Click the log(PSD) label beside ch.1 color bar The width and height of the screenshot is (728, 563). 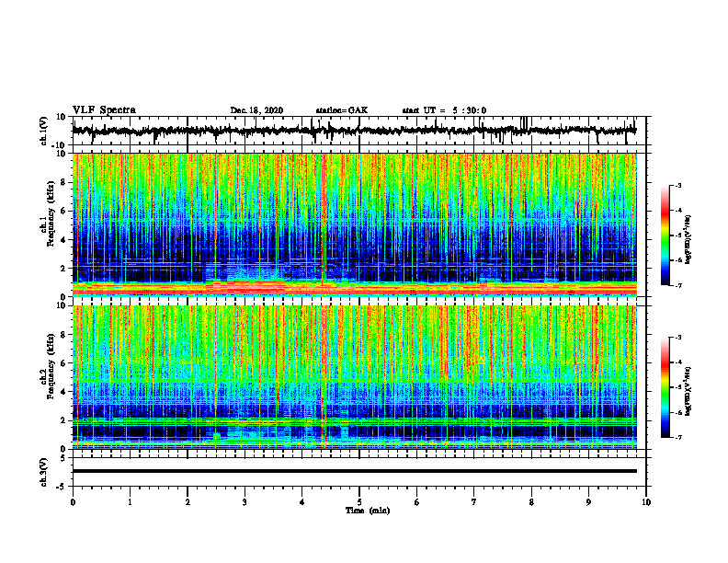pyautogui.click(x=688, y=240)
